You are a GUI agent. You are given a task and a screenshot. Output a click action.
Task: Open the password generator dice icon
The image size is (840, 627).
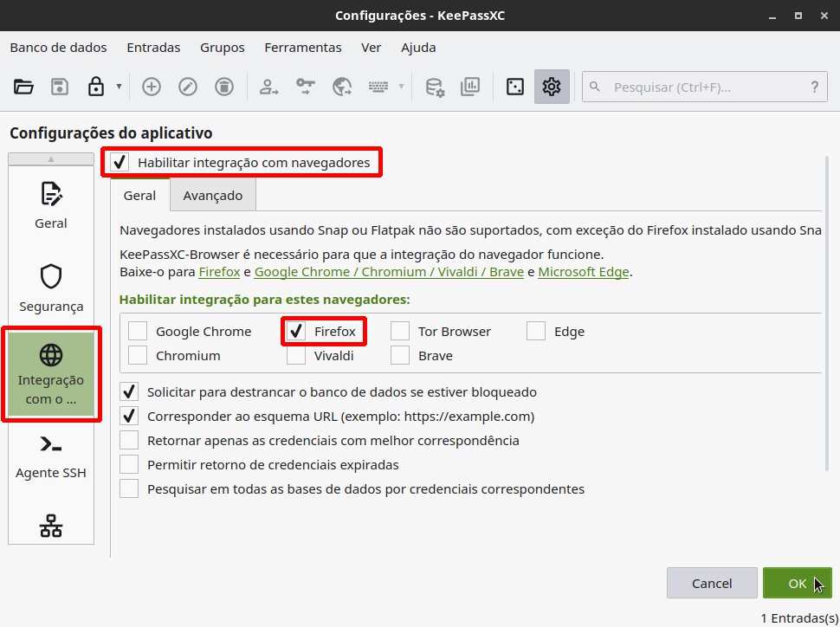[514, 87]
